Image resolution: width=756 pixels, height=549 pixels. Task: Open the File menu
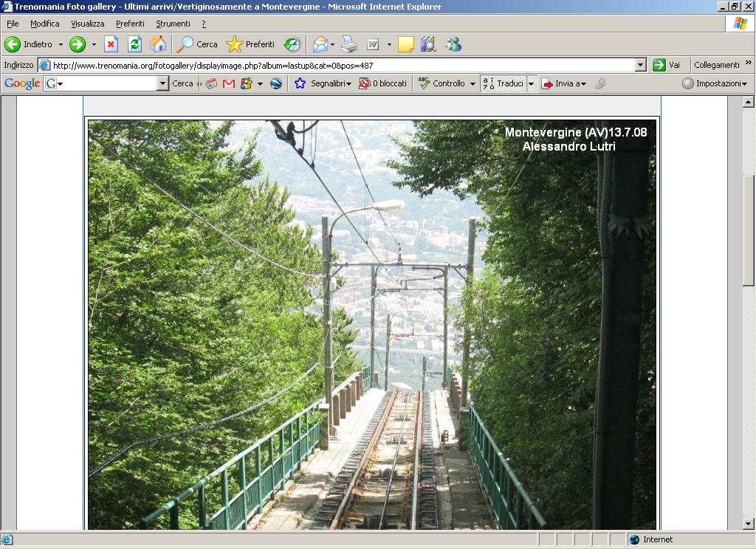coord(13,24)
